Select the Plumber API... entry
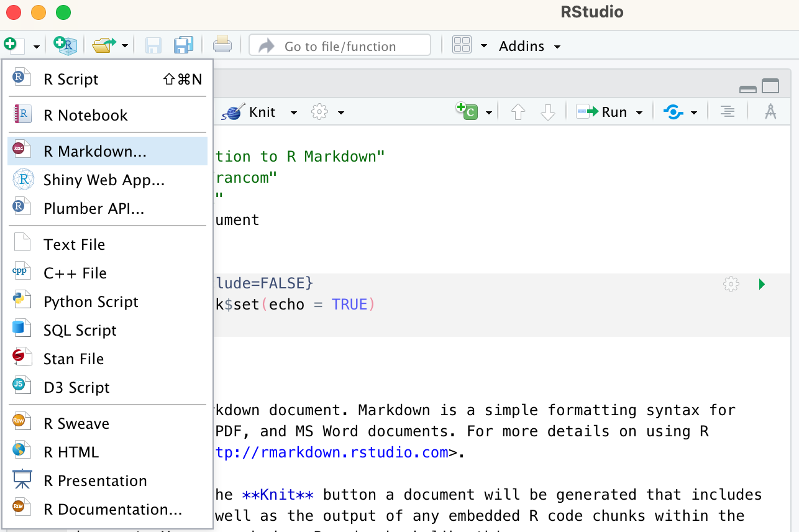This screenshot has width=799, height=532. tap(107, 208)
